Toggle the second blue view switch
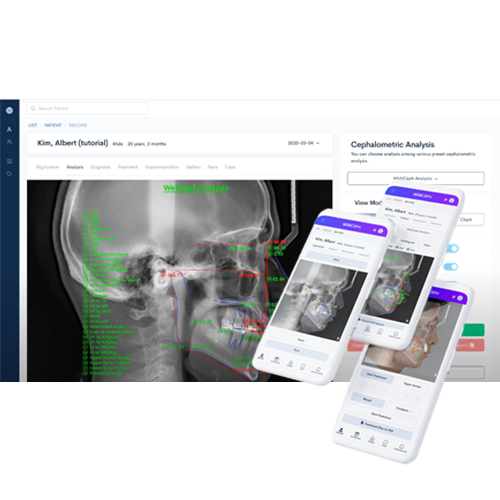500x500 pixels. pos(452,267)
